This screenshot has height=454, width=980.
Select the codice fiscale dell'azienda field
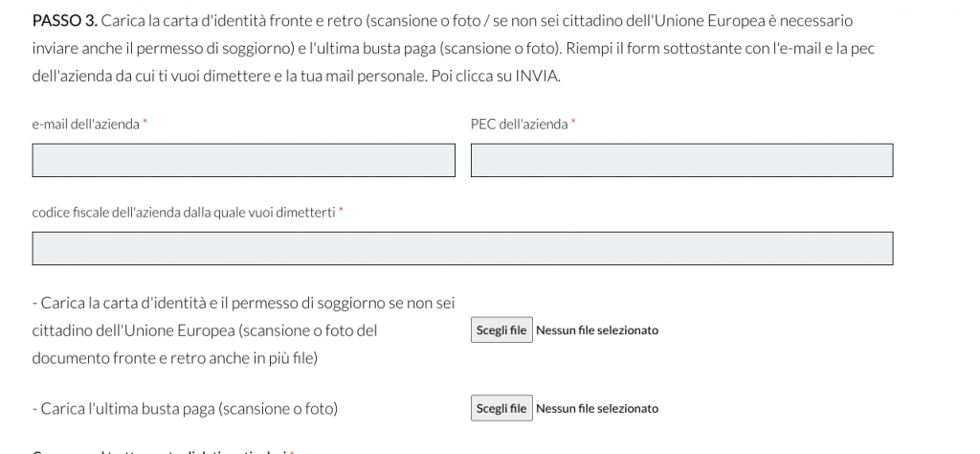point(462,248)
